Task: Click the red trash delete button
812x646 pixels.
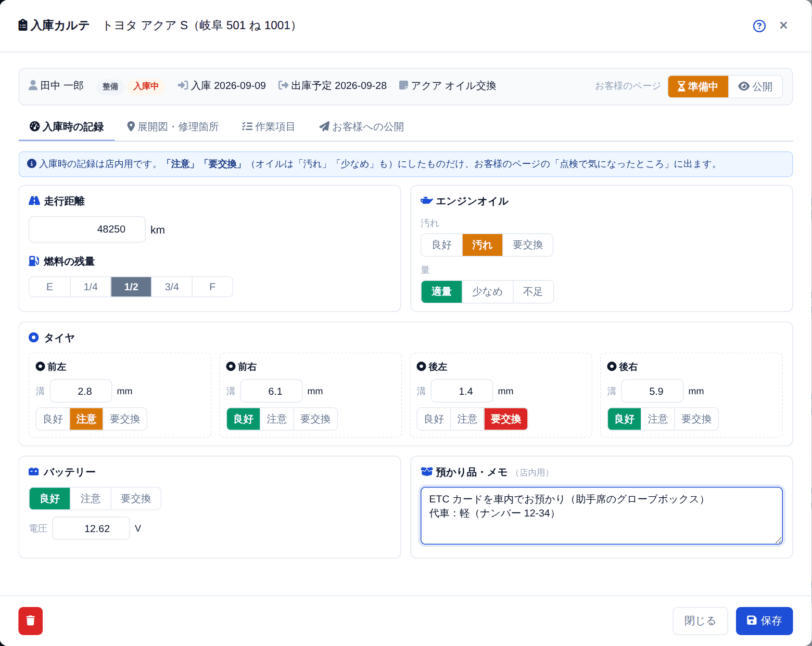Action: [31, 621]
